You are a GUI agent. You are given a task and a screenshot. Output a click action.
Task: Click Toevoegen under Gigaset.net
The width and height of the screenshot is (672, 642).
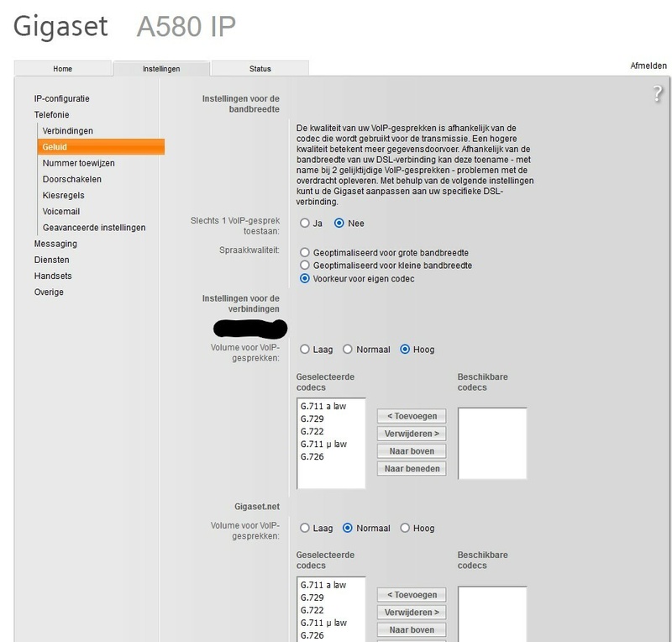[412, 595]
